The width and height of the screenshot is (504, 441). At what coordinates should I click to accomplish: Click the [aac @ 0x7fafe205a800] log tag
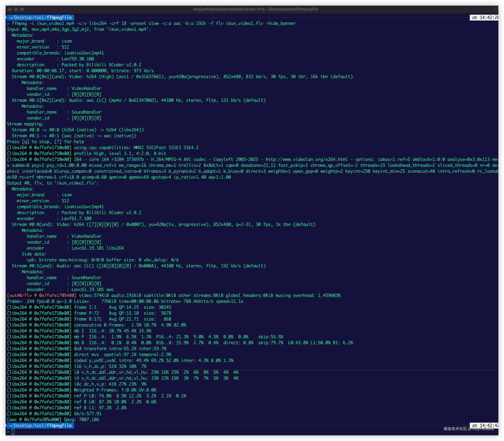click(34, 420)
